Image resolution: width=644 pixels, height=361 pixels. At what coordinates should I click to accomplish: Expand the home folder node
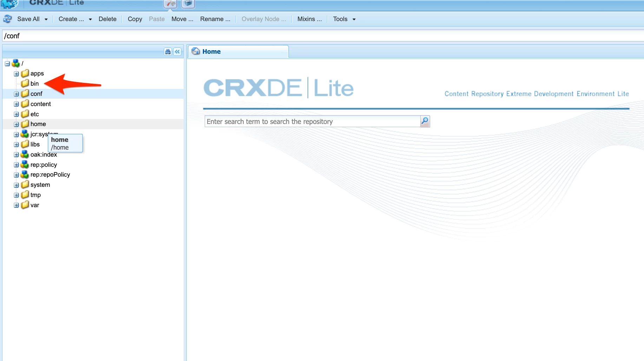(x=16, y=124)
